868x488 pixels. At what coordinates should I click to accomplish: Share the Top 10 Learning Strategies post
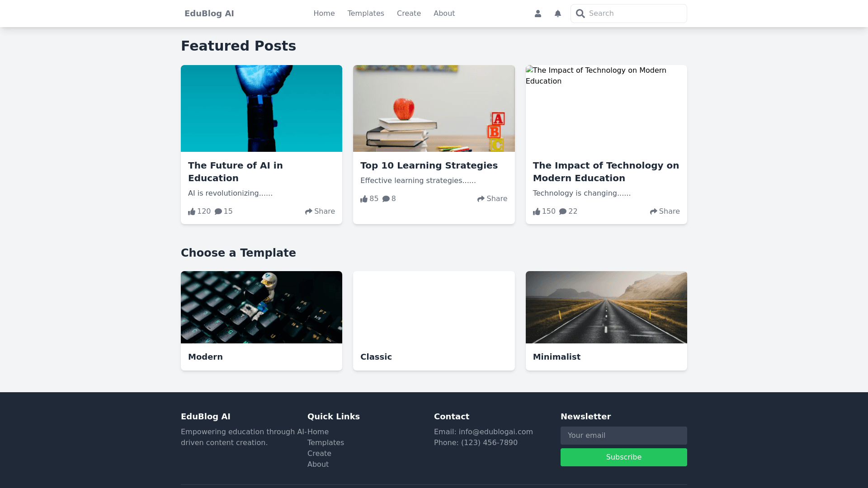[492, 199]
